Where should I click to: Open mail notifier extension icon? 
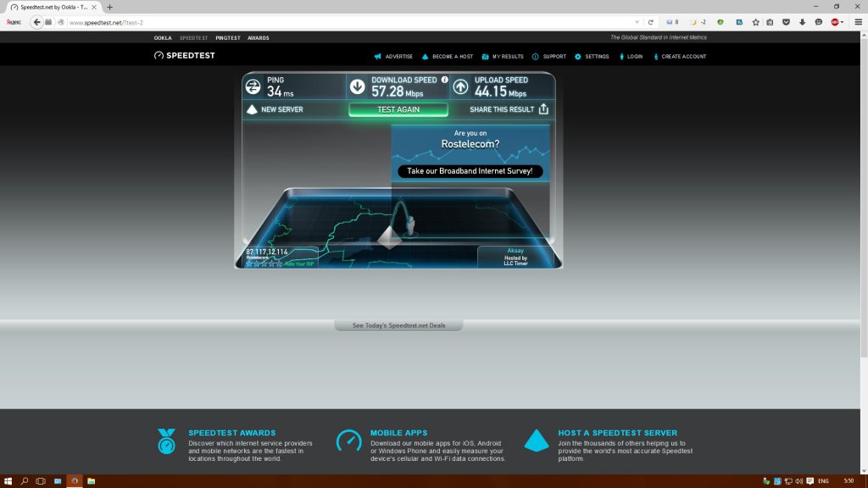coord(672,22)
